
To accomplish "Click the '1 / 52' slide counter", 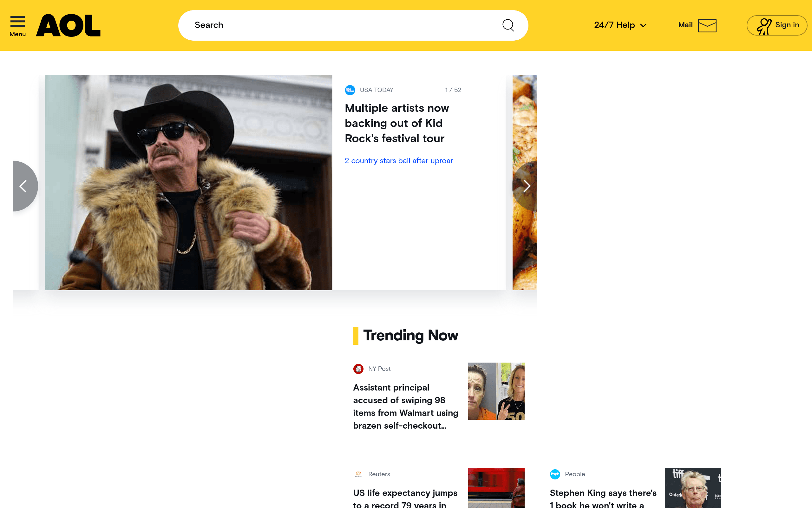I will coord(453,90).
